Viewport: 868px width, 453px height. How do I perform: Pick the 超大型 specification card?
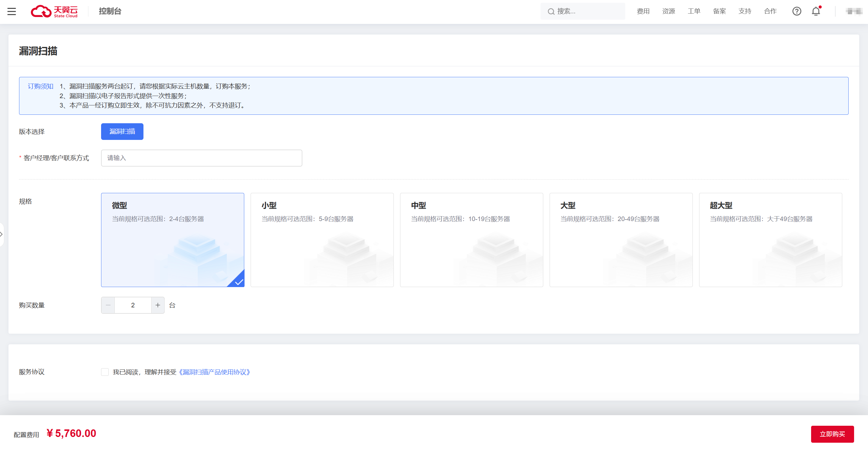pos(770,240)
